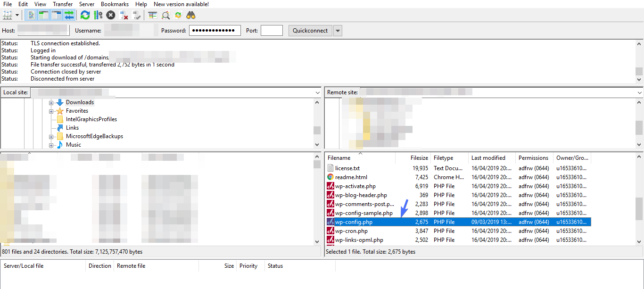644x289 pixels.
Task: Click the Quickconnect button
Action: point(310,31)
